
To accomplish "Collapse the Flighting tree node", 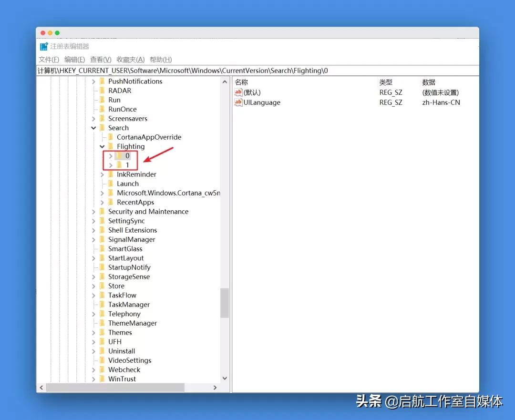I will [x=102, y=146].
